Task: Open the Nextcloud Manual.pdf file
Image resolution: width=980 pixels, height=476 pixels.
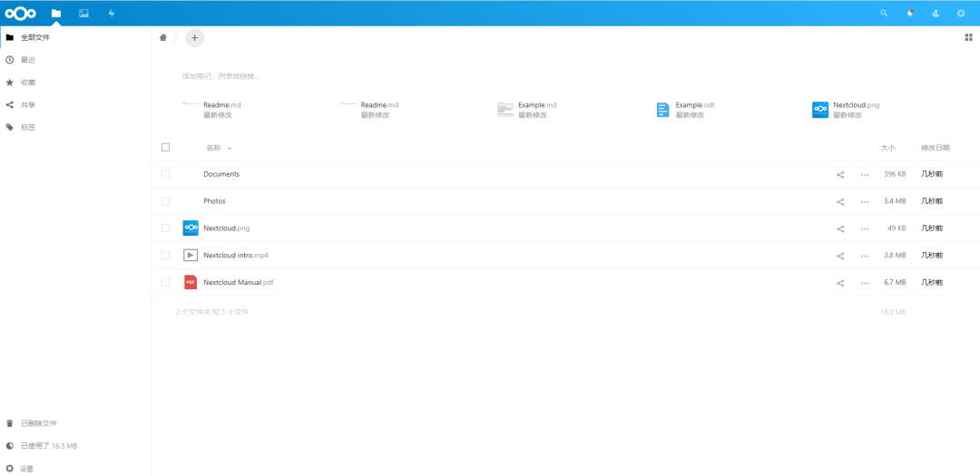Action: click(238, 283)
